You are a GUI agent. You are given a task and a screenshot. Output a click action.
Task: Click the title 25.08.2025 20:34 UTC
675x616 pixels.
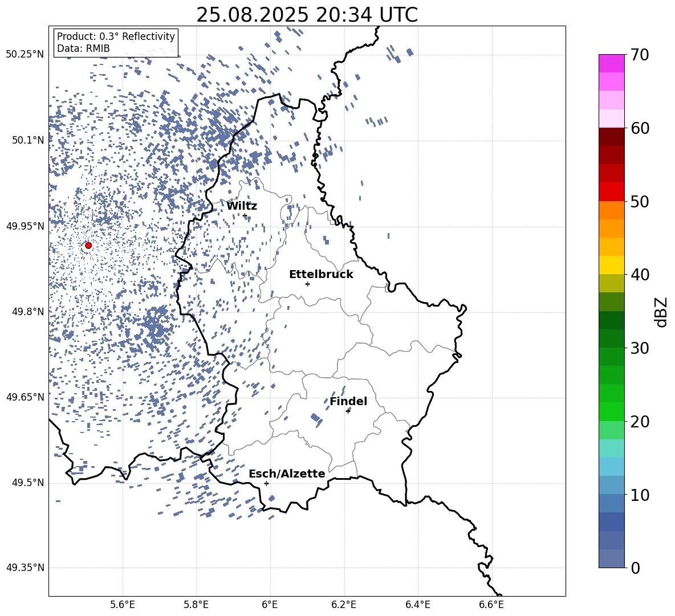coord(307,15)
